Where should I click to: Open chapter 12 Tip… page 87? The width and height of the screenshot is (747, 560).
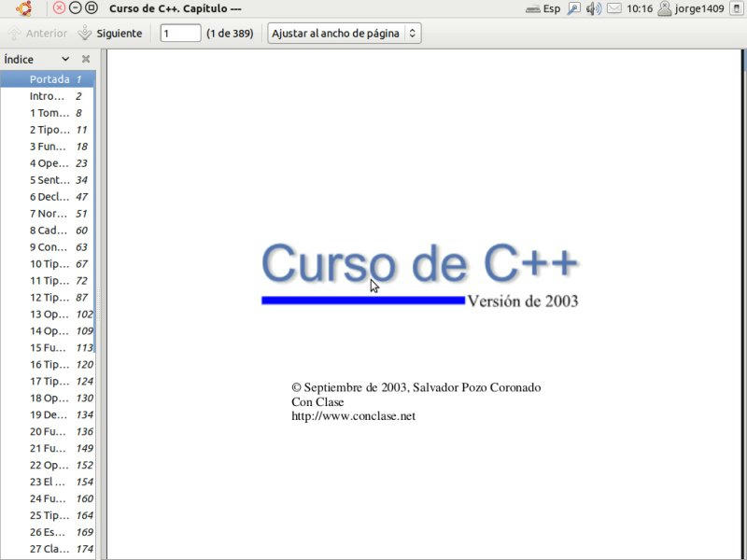point(48,297)
